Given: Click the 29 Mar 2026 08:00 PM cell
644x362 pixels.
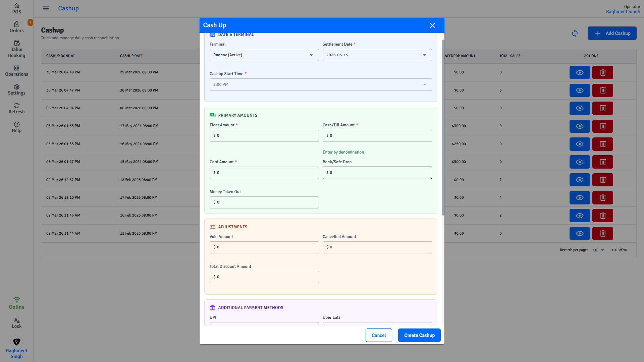Looking at the screenshot, I should (139, 72).
